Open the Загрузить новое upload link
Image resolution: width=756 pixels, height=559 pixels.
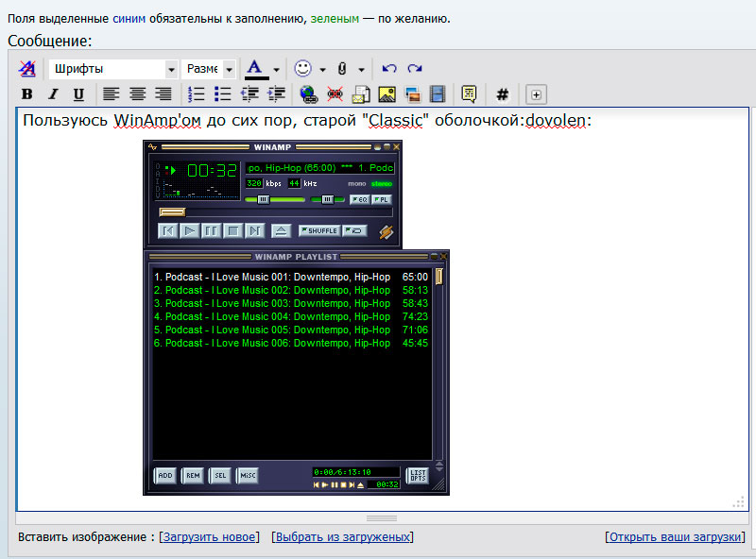pyautogui.click(x=209, y=537)
